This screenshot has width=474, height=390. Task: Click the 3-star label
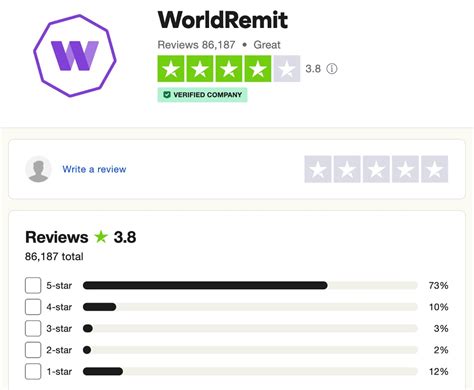pos(59,329)
